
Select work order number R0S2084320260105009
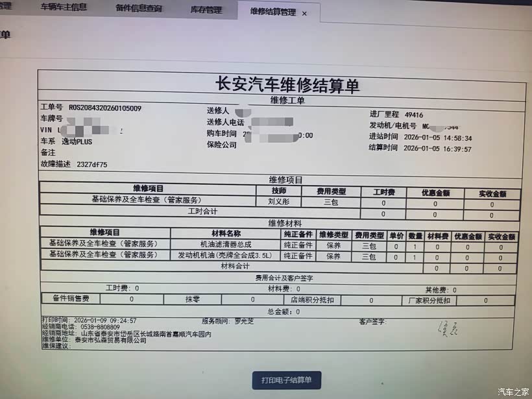pyautogui.click(x=105, y=108)
